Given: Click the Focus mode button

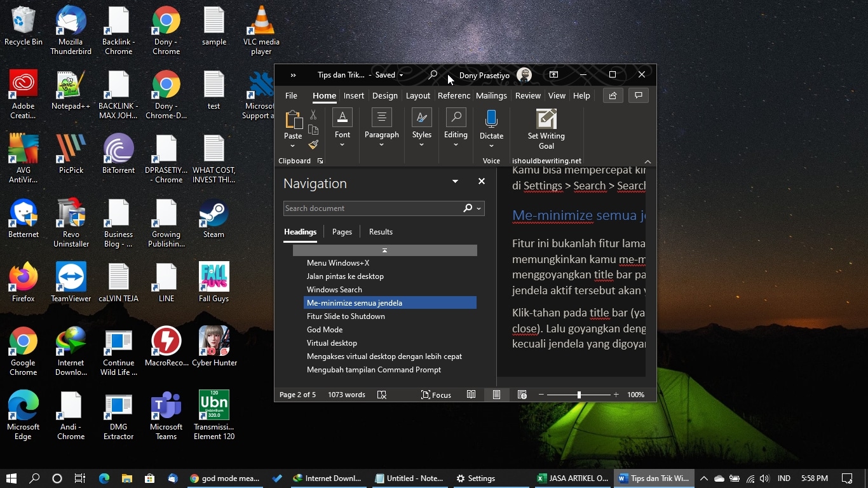Looking at the screenshot, I should [436, 395].
